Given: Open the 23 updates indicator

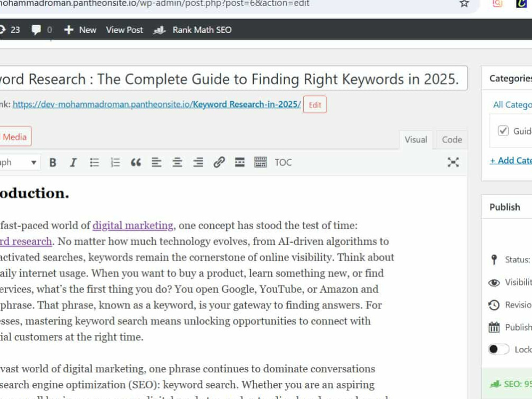Looking at the screenshot, I should tap(10, 30).
